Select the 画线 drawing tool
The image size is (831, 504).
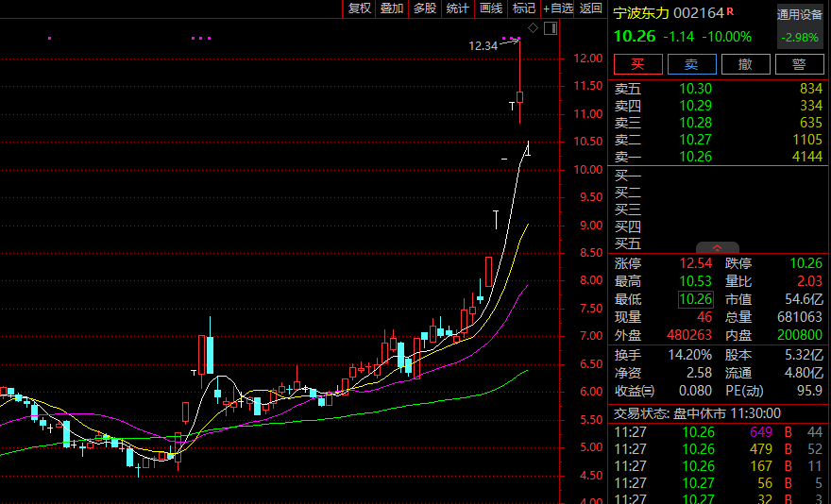tap(491, 8)
